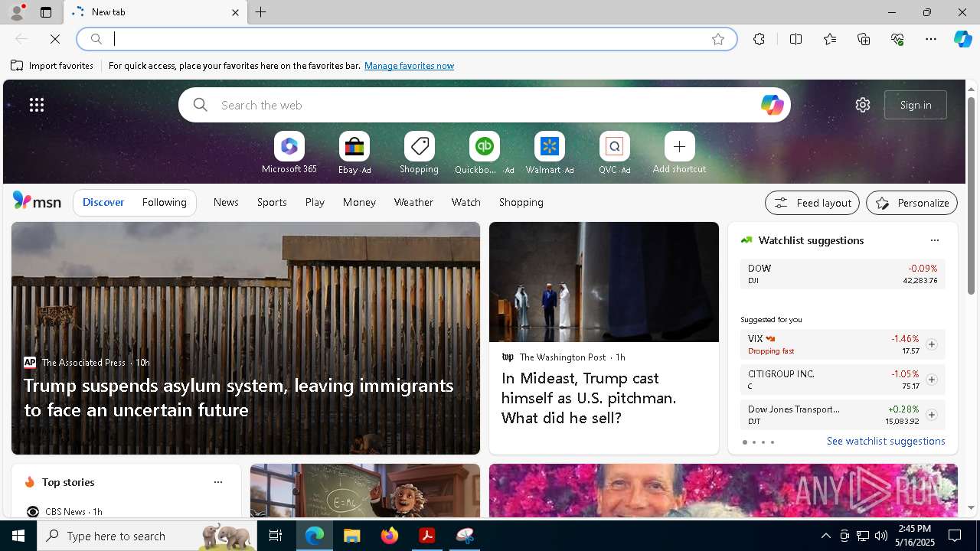
Task: Select the Following tab
Action: point(164,202)
